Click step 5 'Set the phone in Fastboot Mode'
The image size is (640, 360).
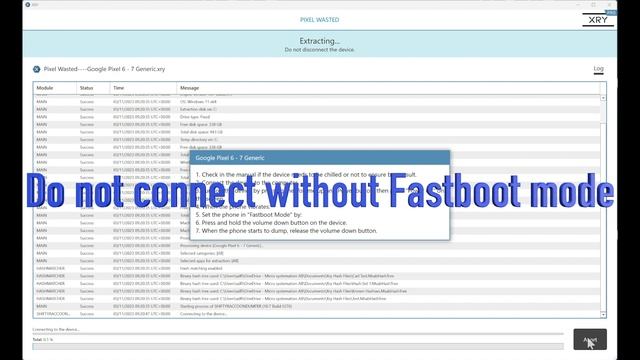tap(249, 215)
